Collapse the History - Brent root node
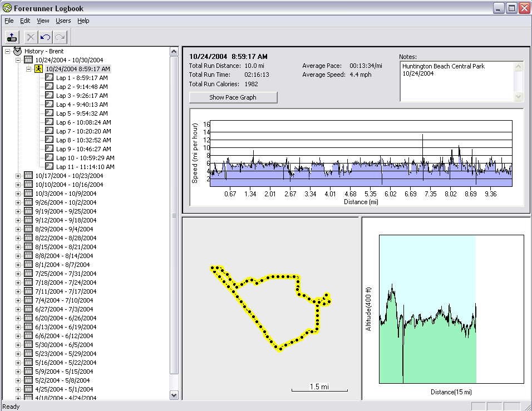 (x=7, y=52)
